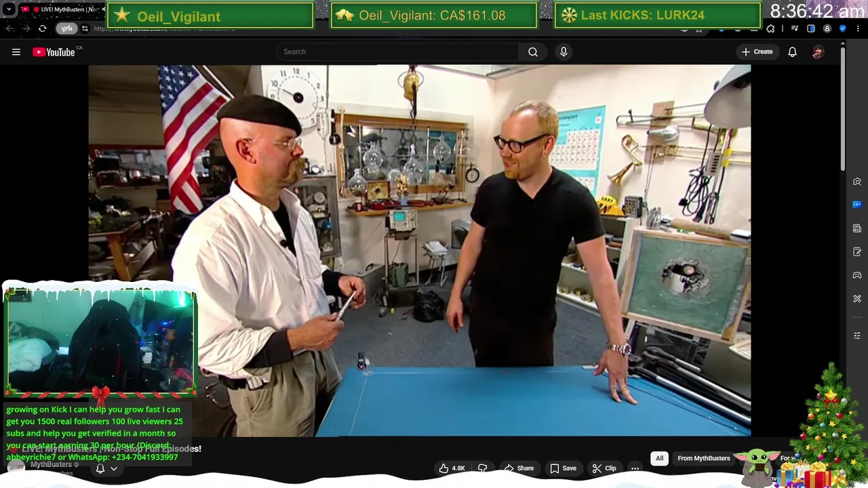Screen dimensions: 868x488
Task: Click the MythBusters video player
Action: pos(419,251)
